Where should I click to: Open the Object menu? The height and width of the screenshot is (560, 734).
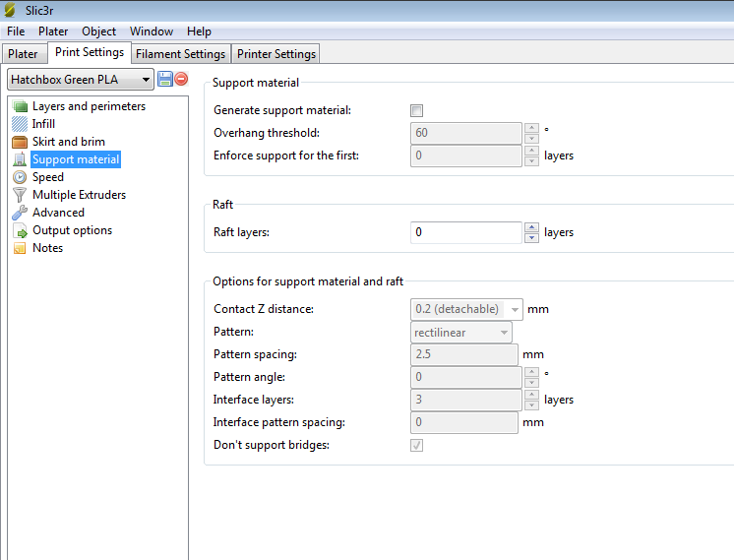tap(98, 31)
